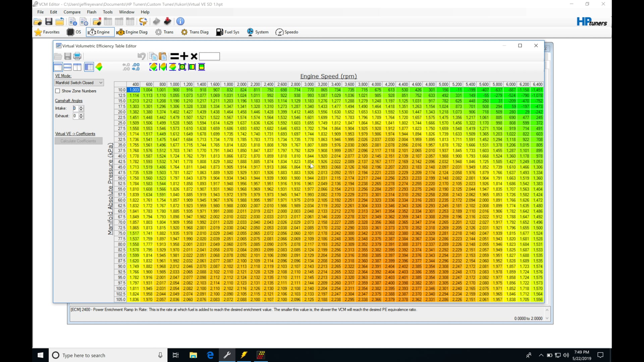Viewport: 644px width, 362px height.
Task: Click Virtual VE -> Coefficients button
Action: 74,133
